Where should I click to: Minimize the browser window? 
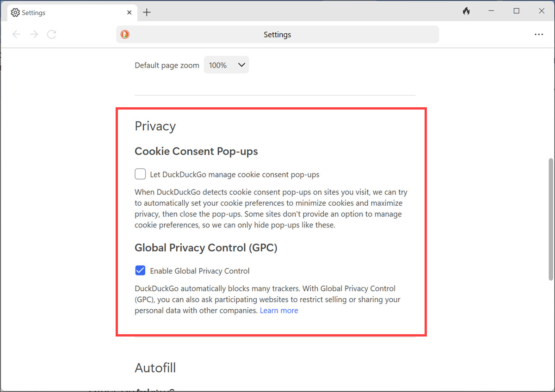[x=491, y=12]
